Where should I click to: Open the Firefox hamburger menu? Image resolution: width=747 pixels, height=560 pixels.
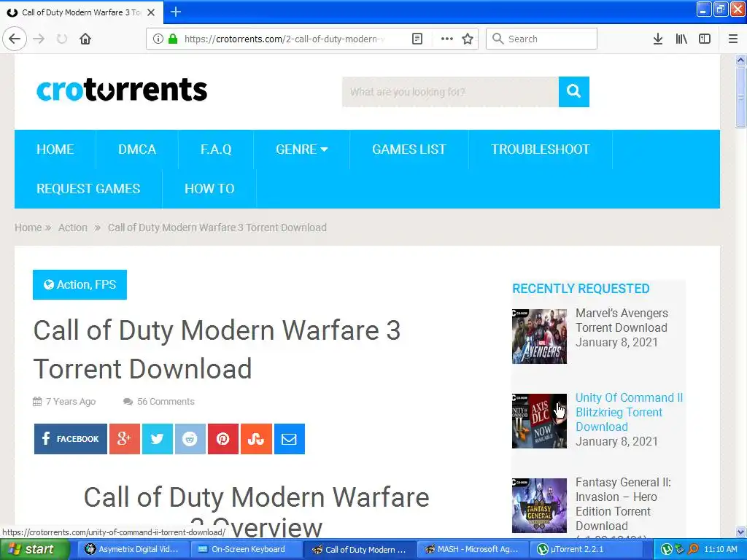tap(732, 39)
